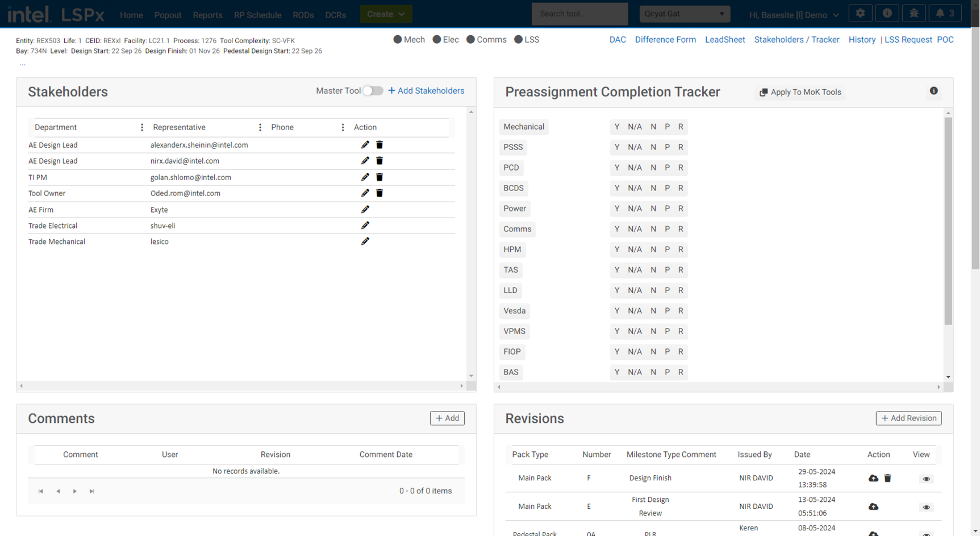View Design Finish revision with eye icon
Viewport: 980px width, 536px height.
click(x=926, y=479)
